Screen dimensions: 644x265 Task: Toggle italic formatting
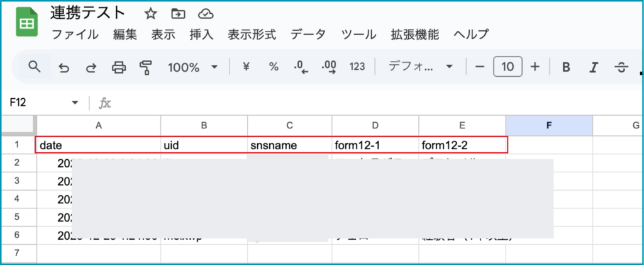pos(592,67)
